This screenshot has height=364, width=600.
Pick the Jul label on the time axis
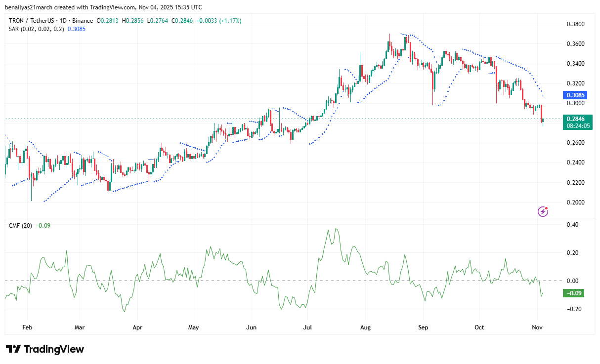point(307,327)
